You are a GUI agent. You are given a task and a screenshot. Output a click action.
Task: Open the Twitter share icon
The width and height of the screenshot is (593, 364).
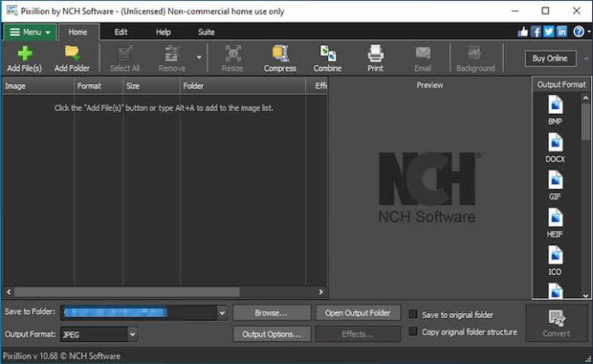click(549, 32)
